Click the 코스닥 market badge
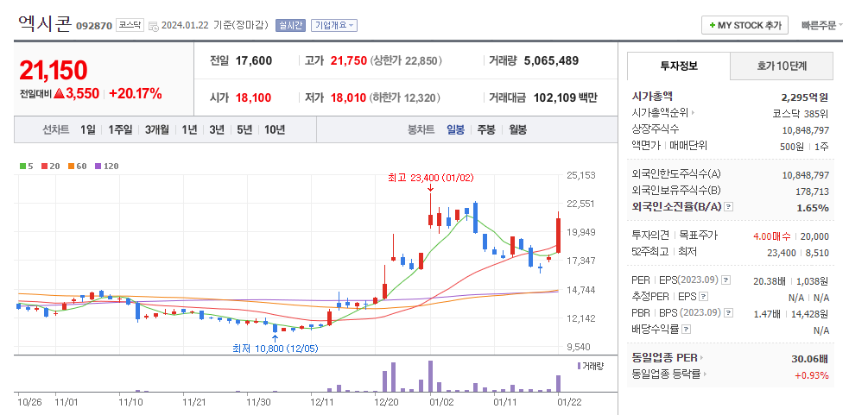Viewport: 868px width, 415px height. pos(130,25)
